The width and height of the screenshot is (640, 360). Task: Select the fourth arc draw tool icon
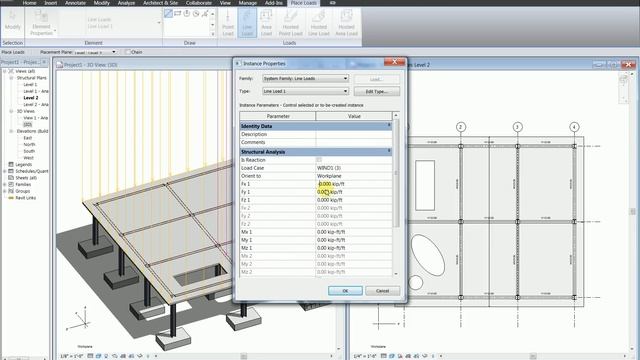pos(196,13)
